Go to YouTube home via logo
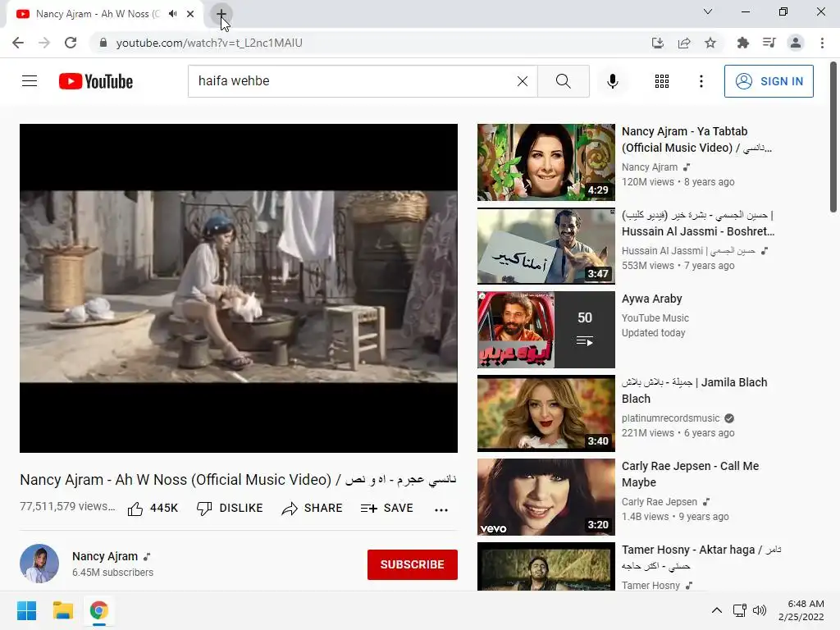Viewport: 840px width, 630px height. pyautogui.click(x=96, y=81)
